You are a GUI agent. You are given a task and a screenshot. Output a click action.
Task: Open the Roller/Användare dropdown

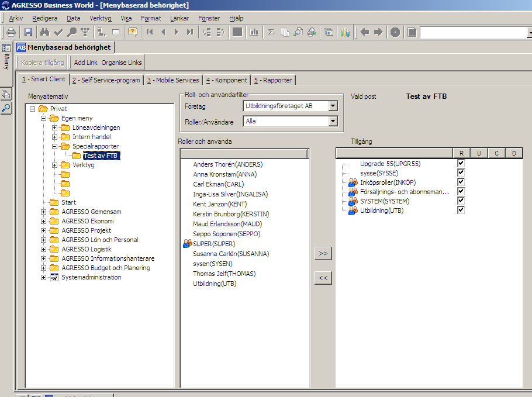coord(333,121)
